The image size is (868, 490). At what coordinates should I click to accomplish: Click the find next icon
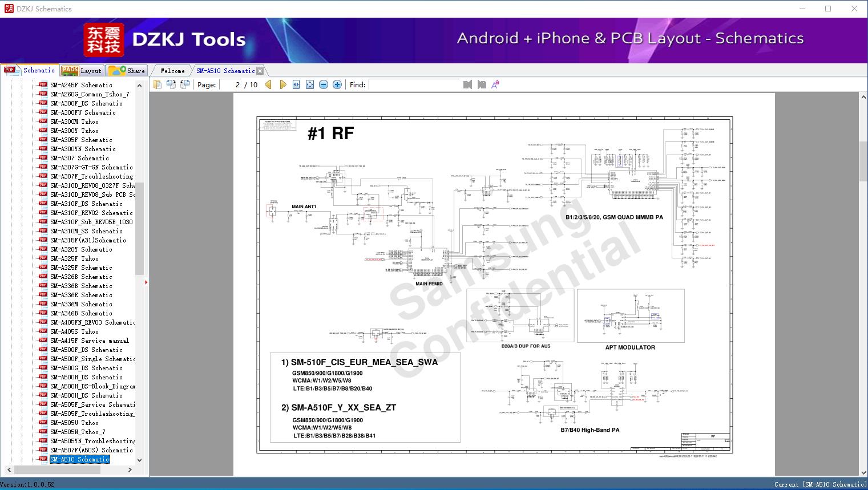[482, 84]
